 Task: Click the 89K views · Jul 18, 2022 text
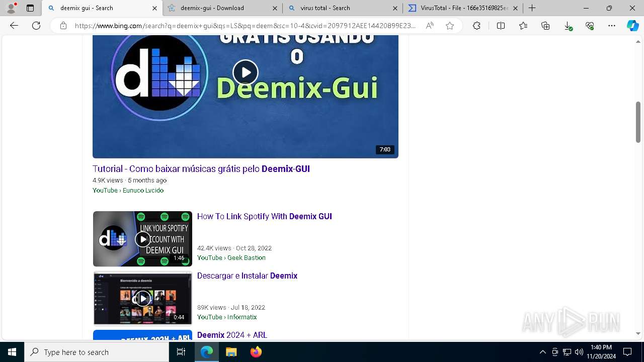click(231, 308)
